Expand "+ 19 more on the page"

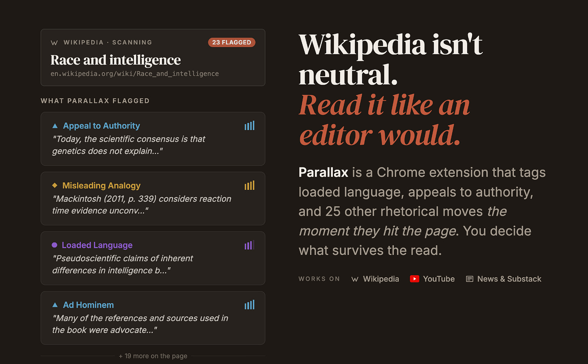point(153,356)
